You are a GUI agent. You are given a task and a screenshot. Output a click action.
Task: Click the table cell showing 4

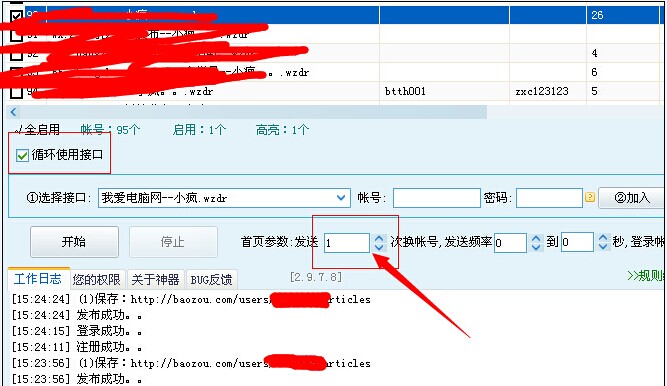tap(622, 53)
